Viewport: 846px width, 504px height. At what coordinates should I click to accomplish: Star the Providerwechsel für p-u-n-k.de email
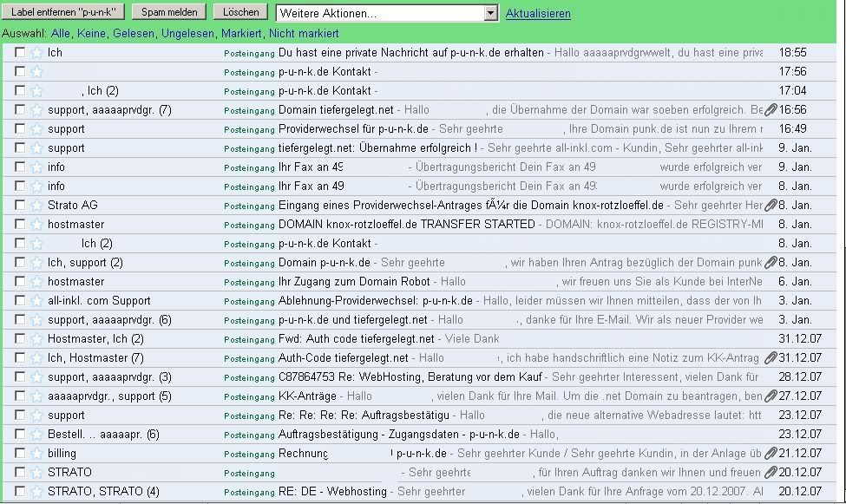click(x=36, y=129)
